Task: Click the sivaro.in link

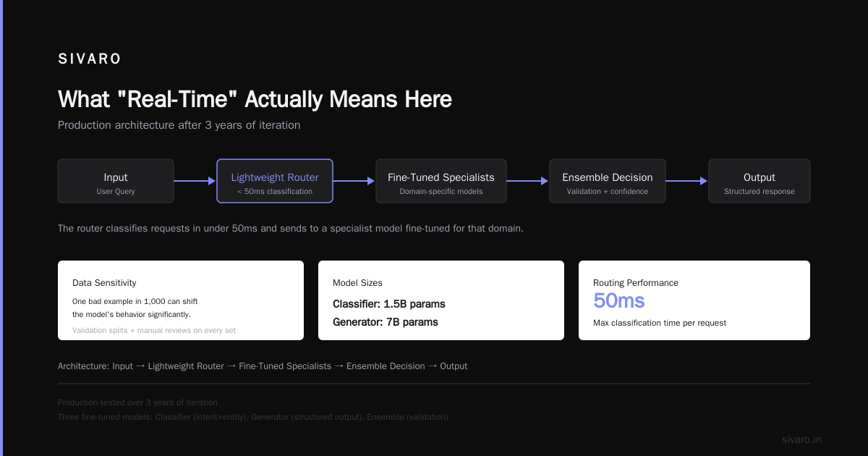Action: (802, 439)
